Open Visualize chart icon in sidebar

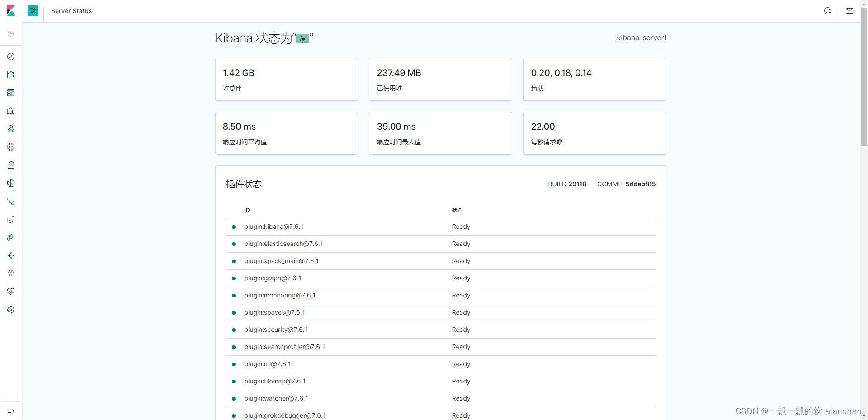(x=11, y=75)
